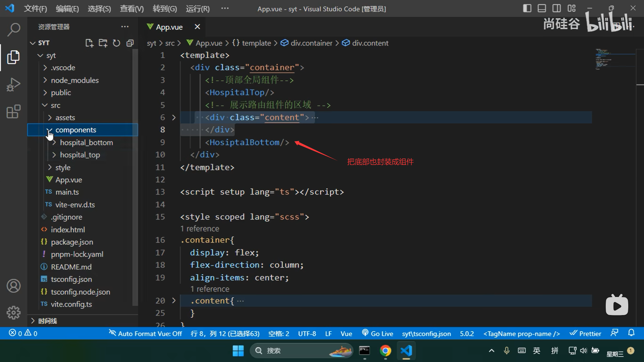
Task: Open the Search view in activity bar
Action: 13,29
